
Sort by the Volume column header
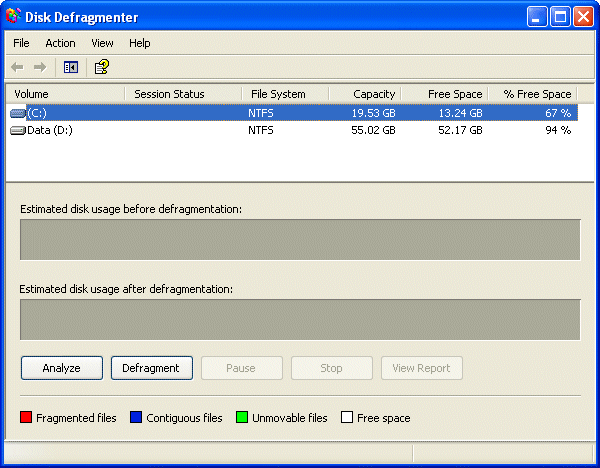tap(65, 94)
